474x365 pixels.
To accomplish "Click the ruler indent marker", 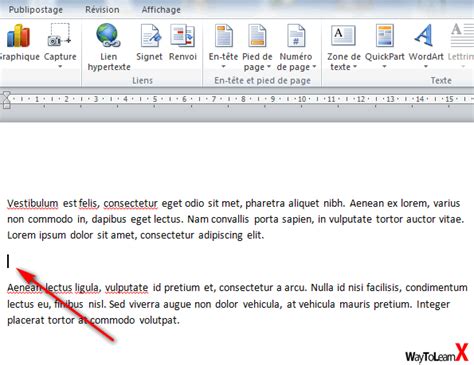I will click(x=6, y=100).
